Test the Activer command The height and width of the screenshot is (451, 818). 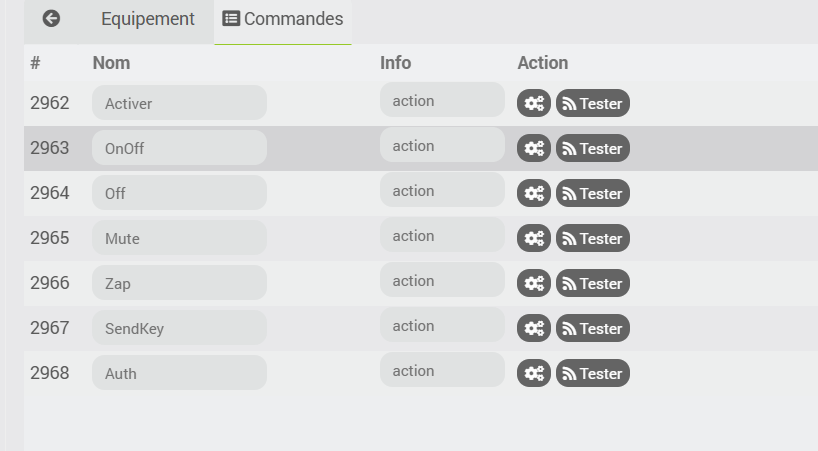[x=593, y=103]
